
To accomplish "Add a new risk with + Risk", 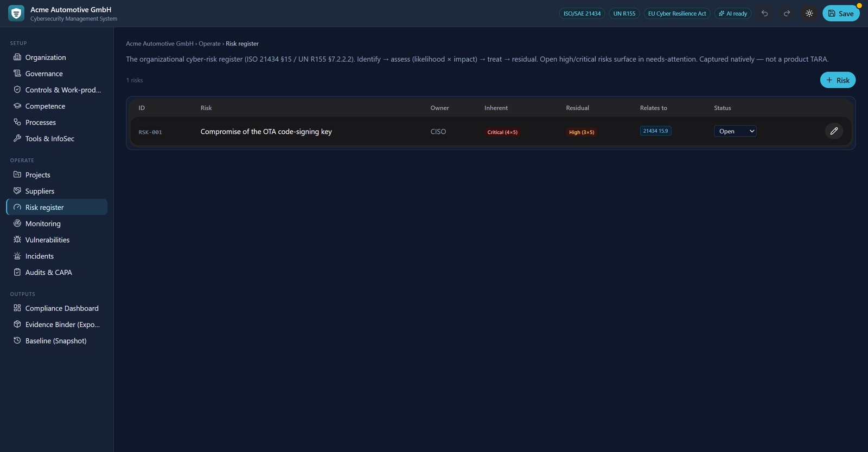I will [x=838, y=80].
